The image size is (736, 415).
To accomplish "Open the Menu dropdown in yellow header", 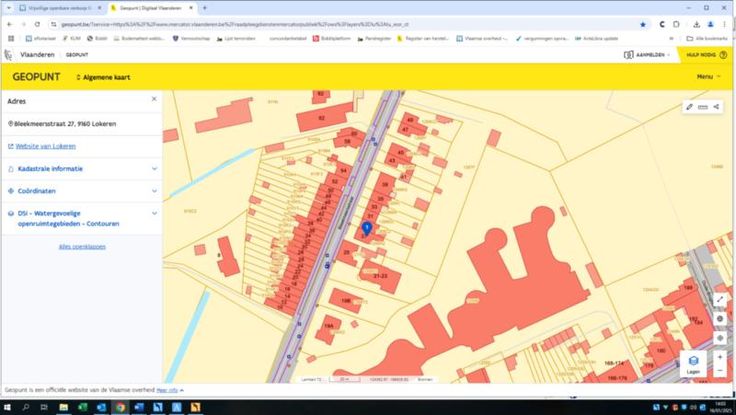I will coord(708,76).
